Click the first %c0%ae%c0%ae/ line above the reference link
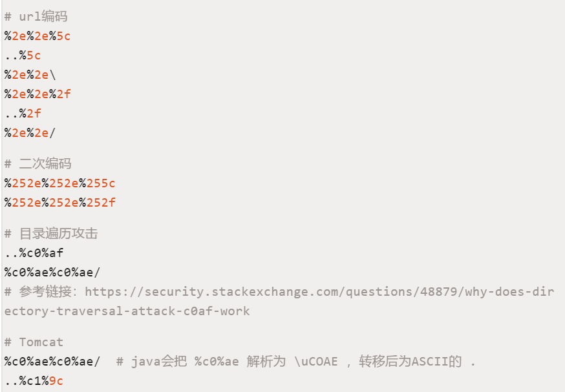The height and width of the screenshot is (392, 565). pos(52,273)
